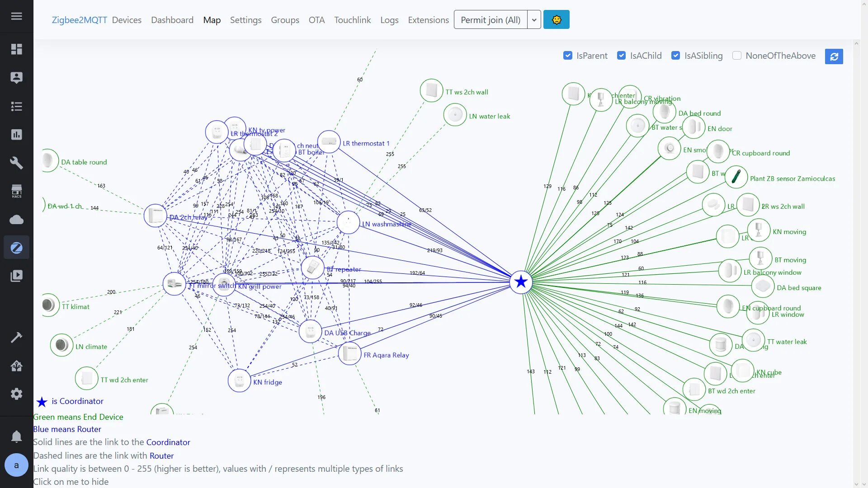
Task: Select the DA bed square node
Action: [x=763, y=286]
